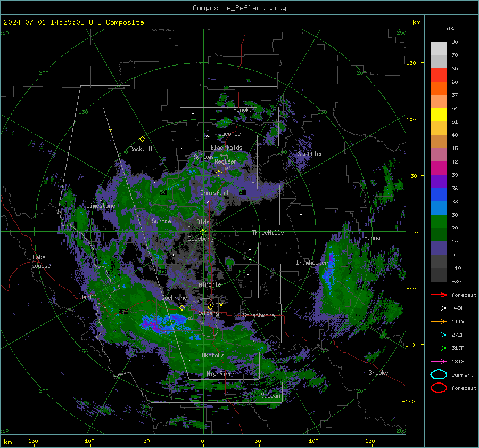The height and width of the screenshot is (448, 479).
Task: Select the cyan 'current' ellipse in legend
Action: (x=439, y=374)
